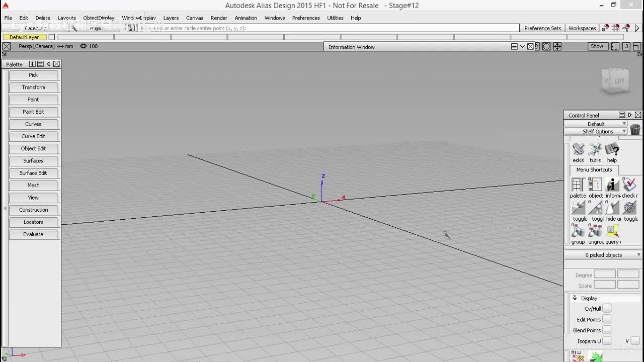The image size is (644, 362).
Task: Select the DefaultLayer layer button
Action: coord(24,37)
